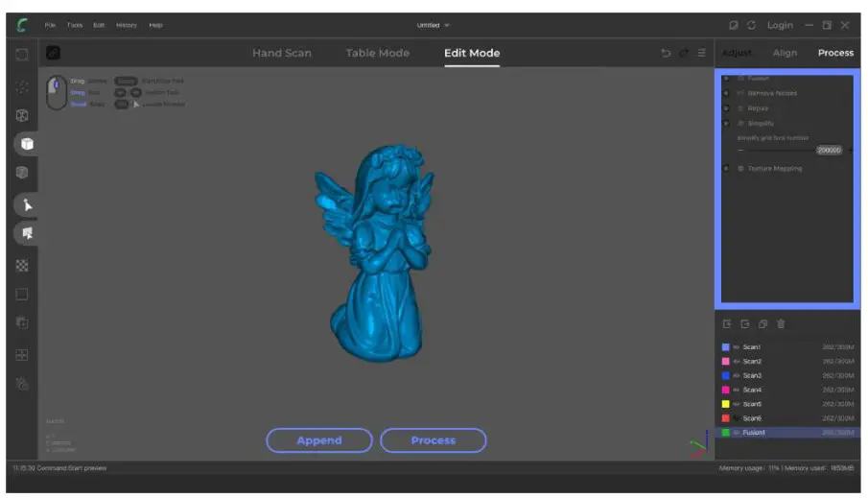Click the green Fusion1 color swatch
Screen dimensions: 868x498
pos(726,433)
